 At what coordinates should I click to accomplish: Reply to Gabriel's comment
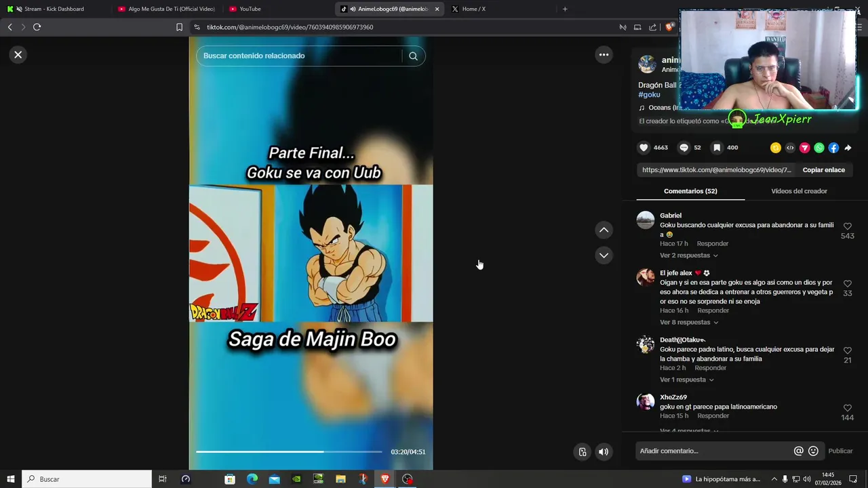(713, 244)
